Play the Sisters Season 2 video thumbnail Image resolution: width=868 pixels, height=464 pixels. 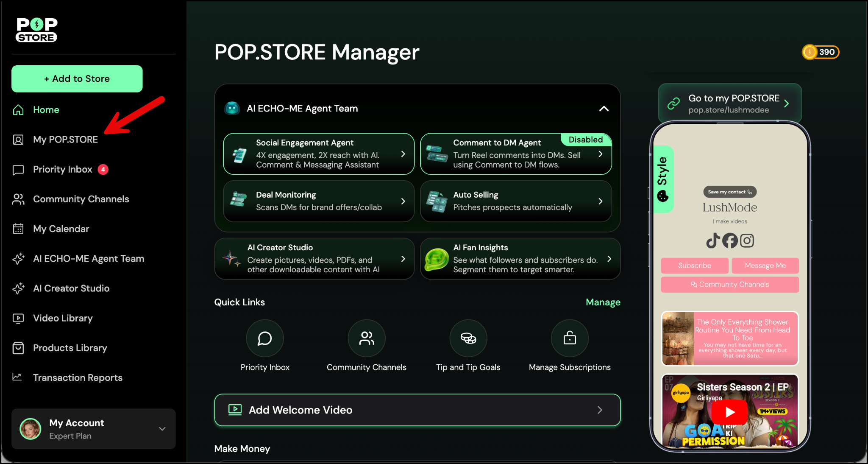[730, 411]
